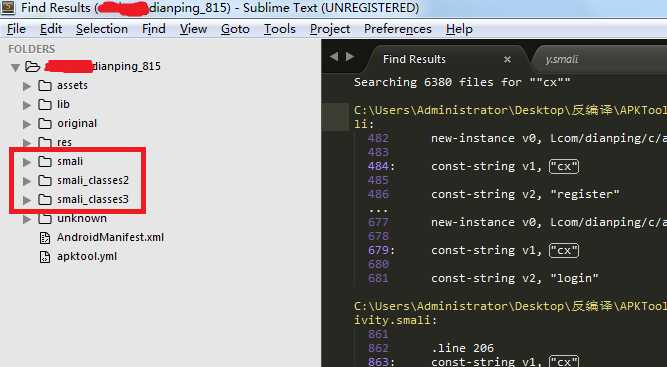Expand the lib folder
The height and width of the screenshot is (367, 667).
coord(27,105)
